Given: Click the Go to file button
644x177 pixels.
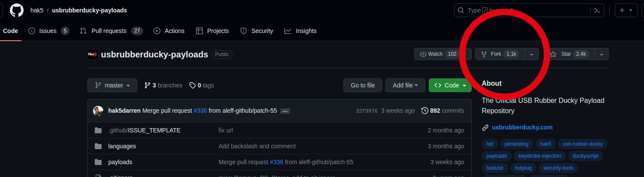Looking at the screenshot, I should (x=362, y=85).
